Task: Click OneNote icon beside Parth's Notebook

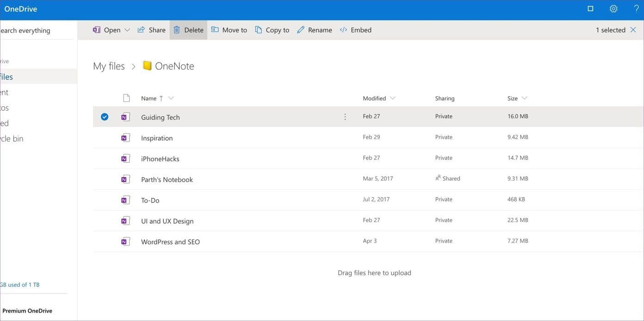Action: 125,179
